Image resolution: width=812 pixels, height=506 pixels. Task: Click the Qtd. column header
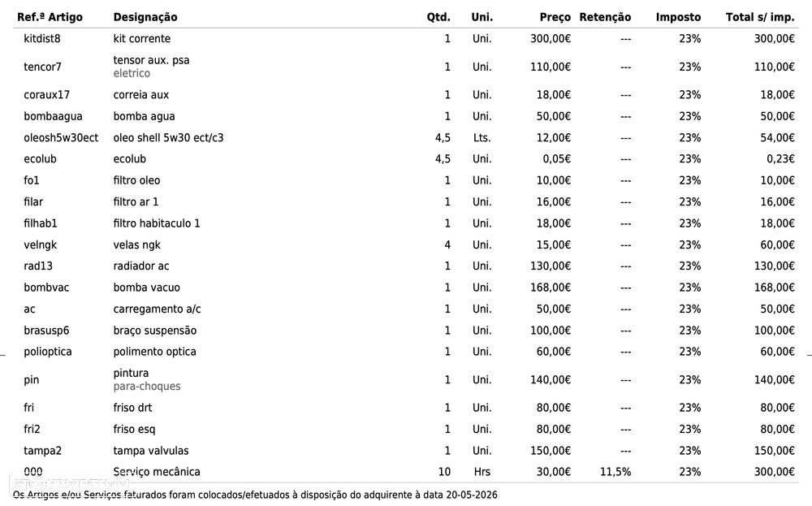click(438, 17)
